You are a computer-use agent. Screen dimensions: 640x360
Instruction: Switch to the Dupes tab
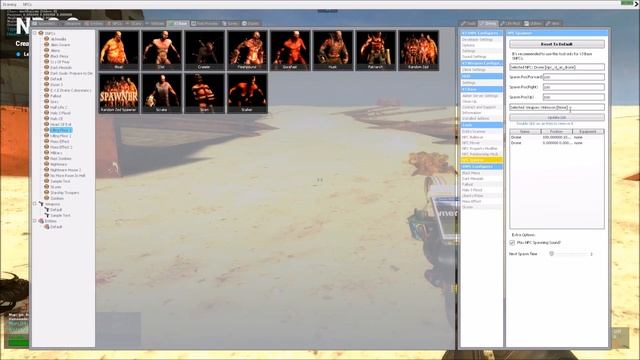click(251, 24)
